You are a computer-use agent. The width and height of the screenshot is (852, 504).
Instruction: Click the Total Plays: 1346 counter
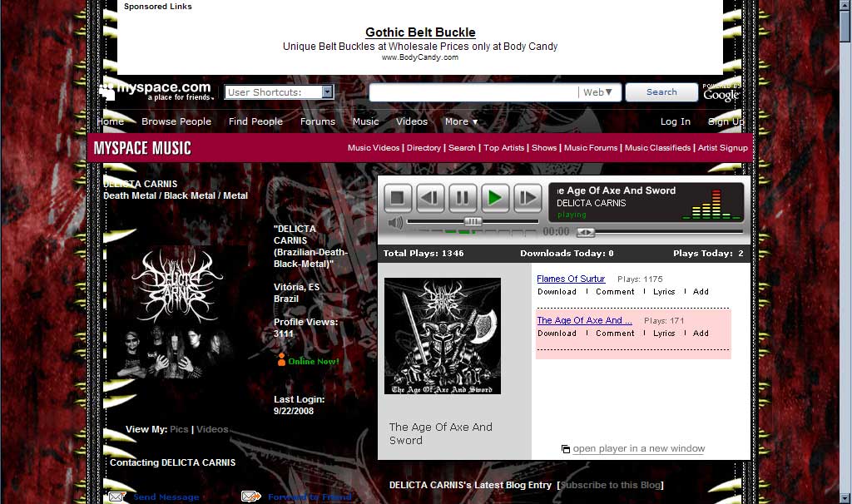click(x=424, y=253)
